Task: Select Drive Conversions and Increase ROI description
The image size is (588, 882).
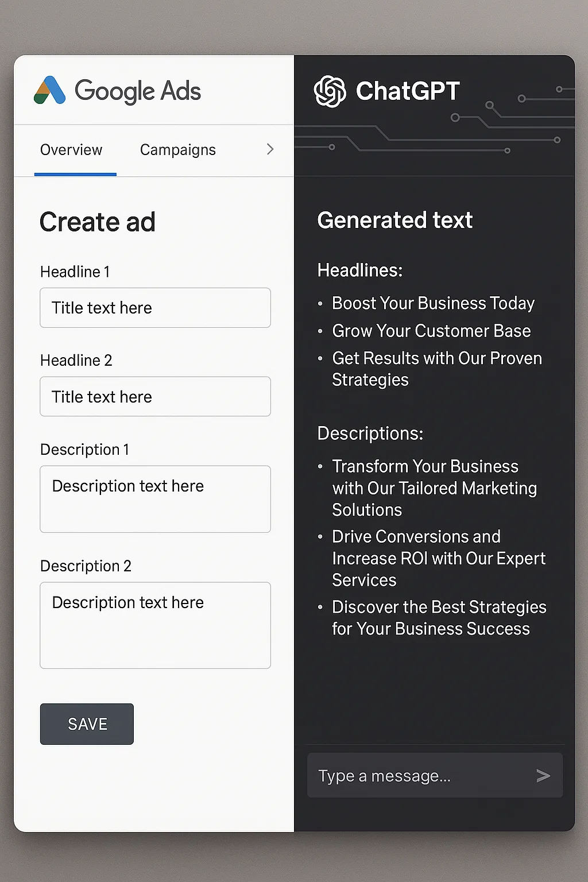Action: click(x=439, y=558)
